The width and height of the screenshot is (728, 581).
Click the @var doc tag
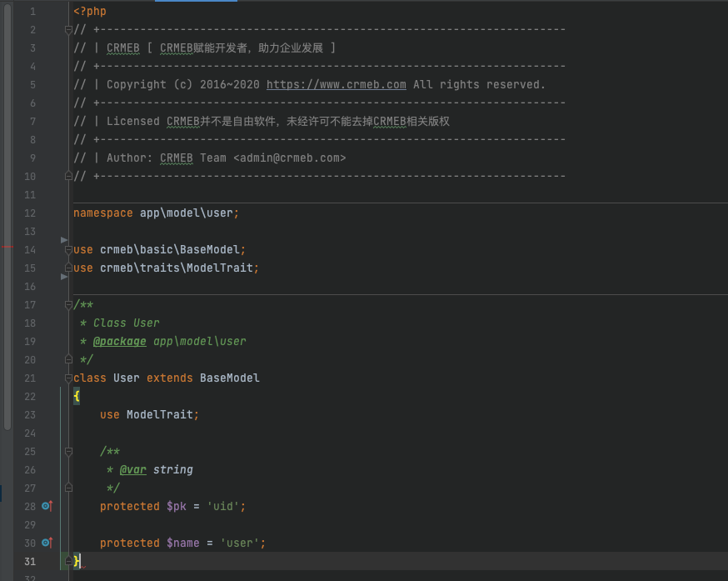point(132,469)
